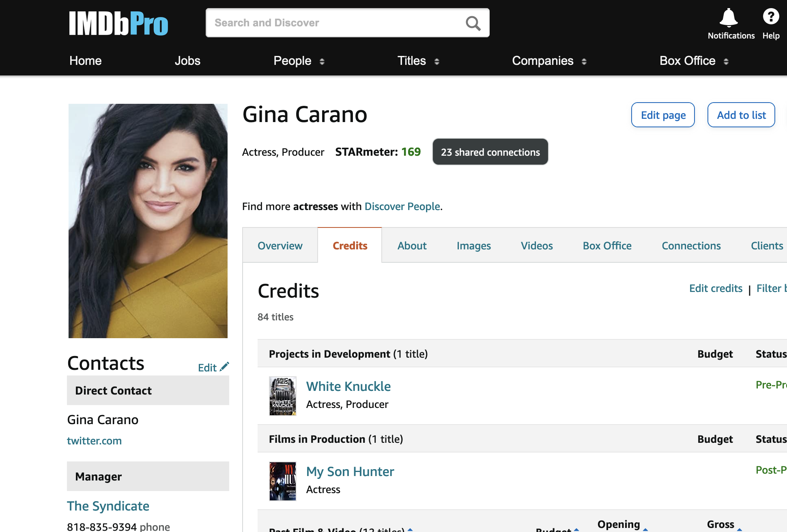This screenshot has width=787, height=532.
Task: Focus the Search and Discover field
Action: (347, 23)
